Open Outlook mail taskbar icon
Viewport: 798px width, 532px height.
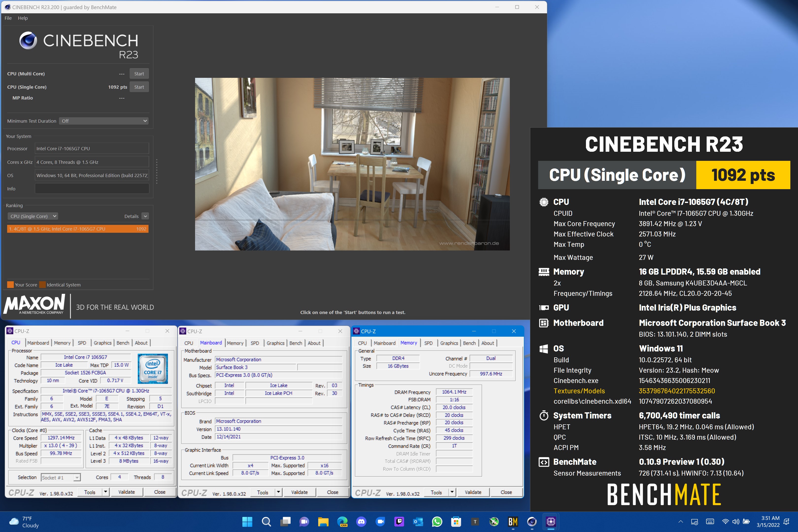tap(418, 521)
